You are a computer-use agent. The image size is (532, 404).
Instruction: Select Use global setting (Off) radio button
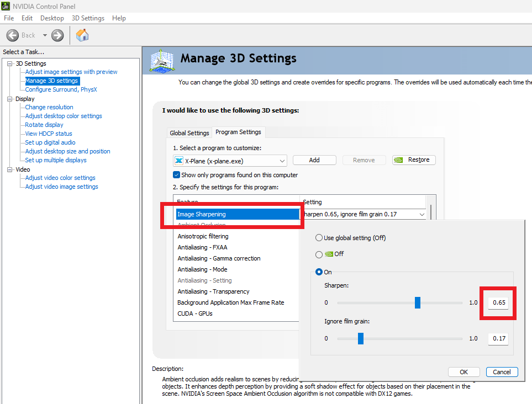coord(319,238)
